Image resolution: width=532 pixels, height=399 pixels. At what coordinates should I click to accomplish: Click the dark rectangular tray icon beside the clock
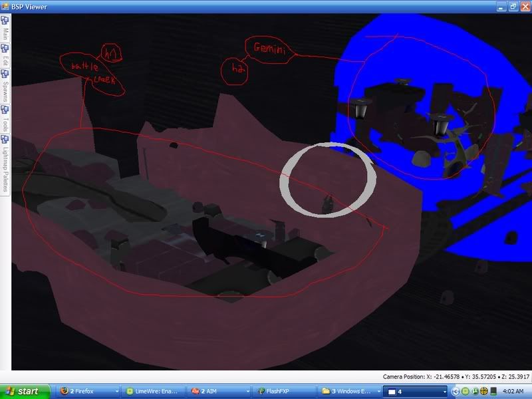pos(493,392)
